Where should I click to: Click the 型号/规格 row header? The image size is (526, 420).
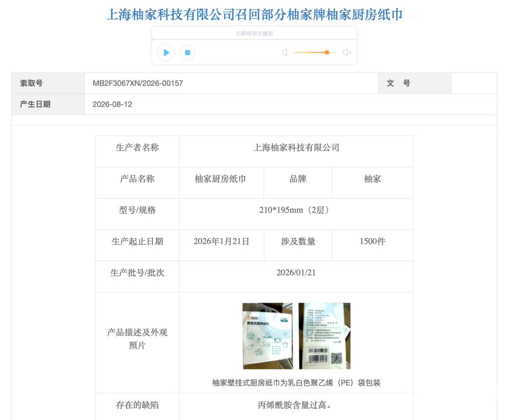click(137, 214)
